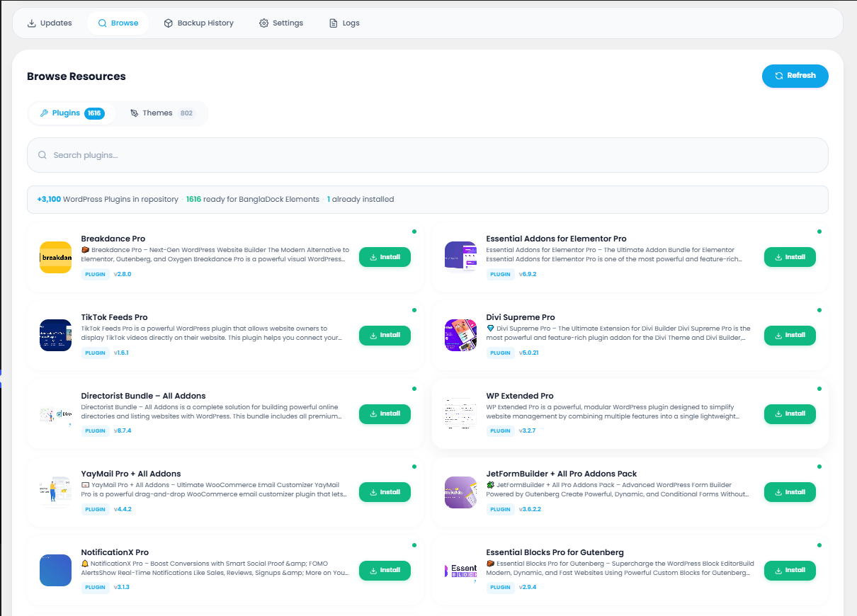Click the Backup History box icon
The width and height of the screenshot is (857, 616).
point(169,23)
